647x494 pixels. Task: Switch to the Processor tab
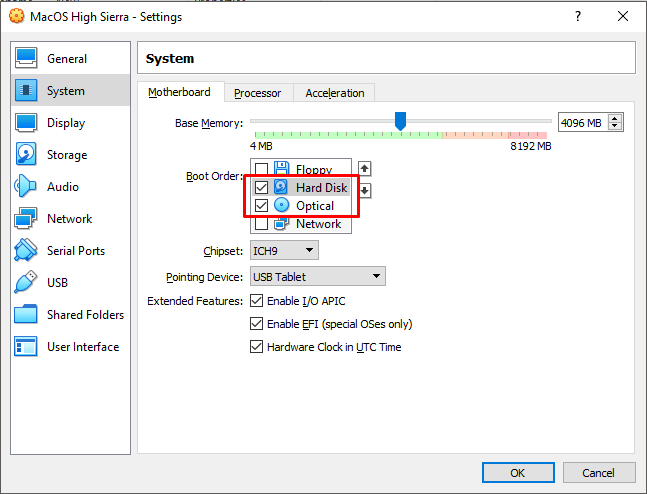click(x=257, y=93)
